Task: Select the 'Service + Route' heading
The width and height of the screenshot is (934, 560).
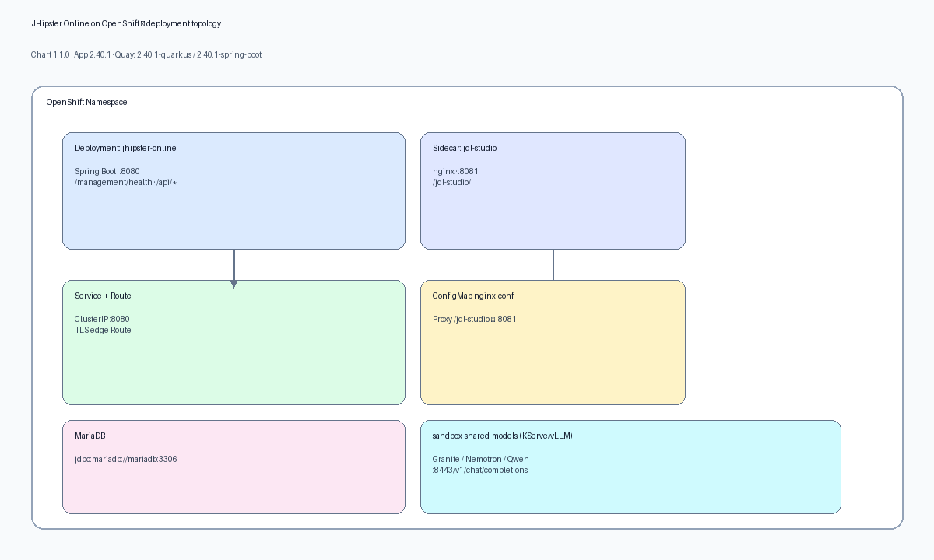Action: click(x=103, y=296)
